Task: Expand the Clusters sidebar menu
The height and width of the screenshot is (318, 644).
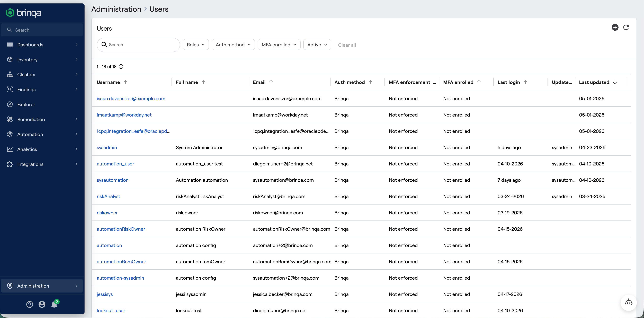Action: pyautogui.click(x=42, y=75)
